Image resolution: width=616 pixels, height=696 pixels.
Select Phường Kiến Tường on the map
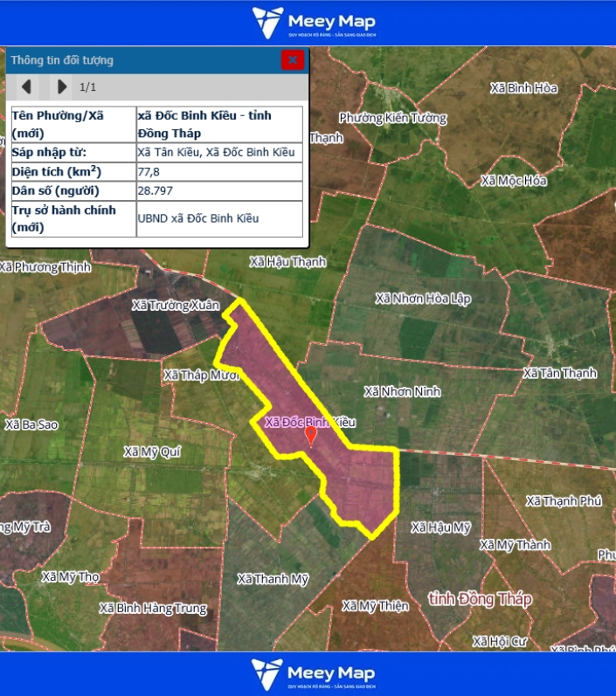tap(392, 118)
